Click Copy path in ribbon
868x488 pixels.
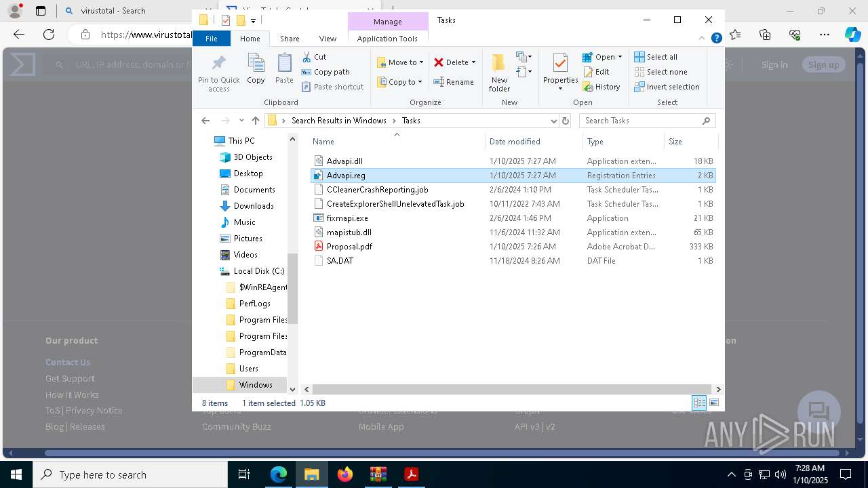tap(325, 72)
